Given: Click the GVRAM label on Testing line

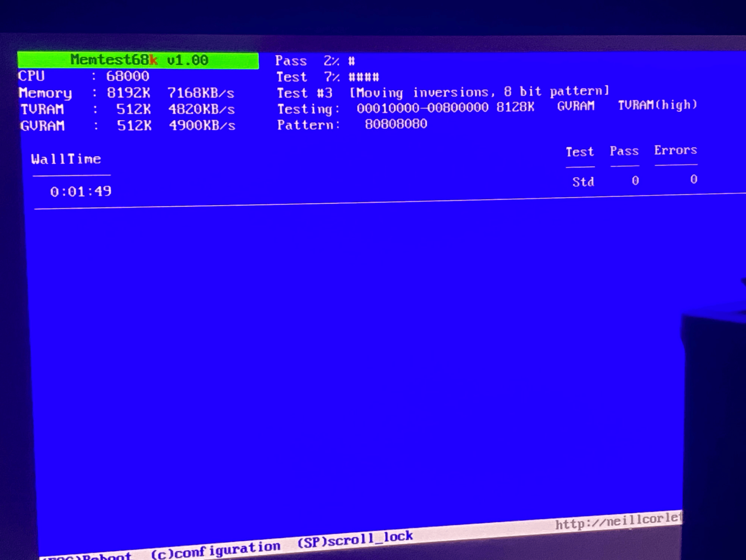Looking at the screenshot, I should coord(576,106).
